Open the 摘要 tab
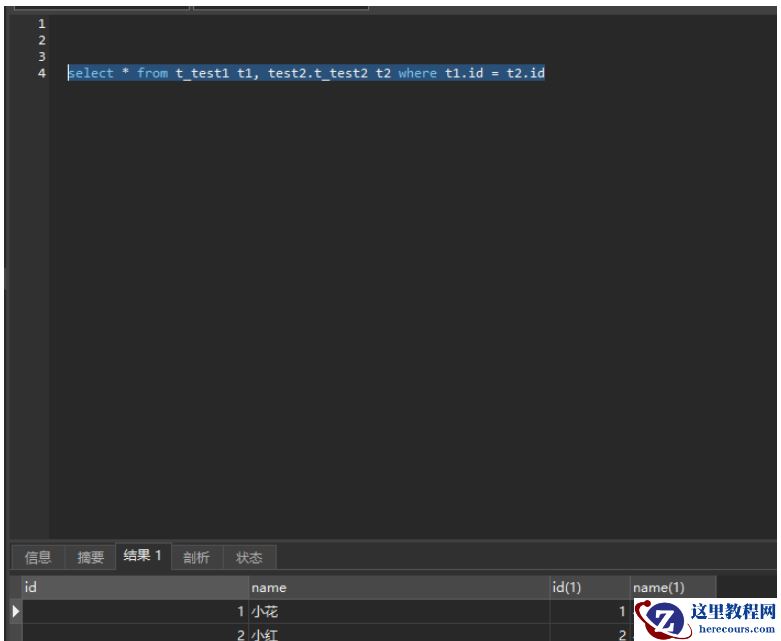Image resolution: width=781 pixels, height=641 pixels. point(90,557)
